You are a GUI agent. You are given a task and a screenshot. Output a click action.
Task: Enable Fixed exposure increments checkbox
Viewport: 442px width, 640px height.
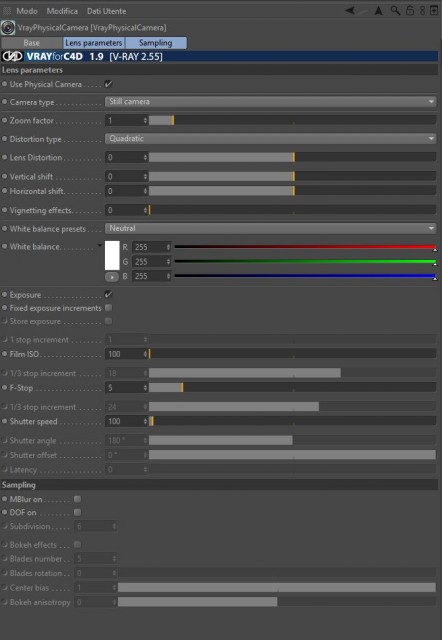(x=109, y=307)
